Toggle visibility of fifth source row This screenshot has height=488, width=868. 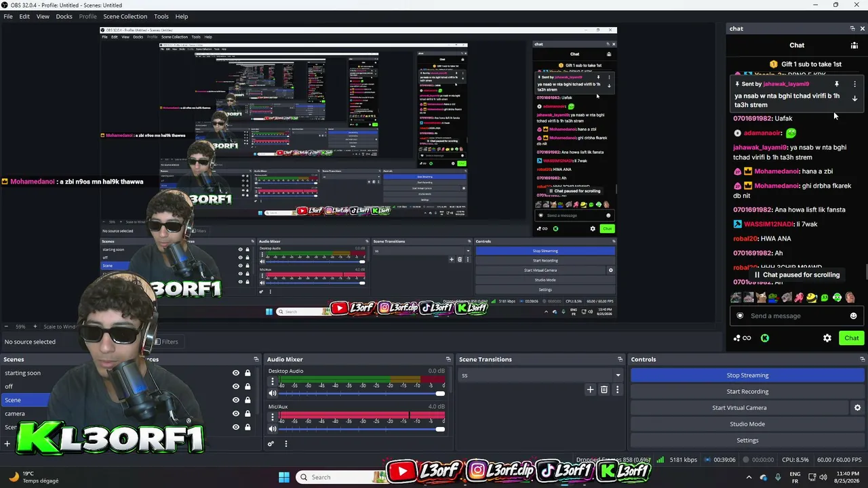236,427
